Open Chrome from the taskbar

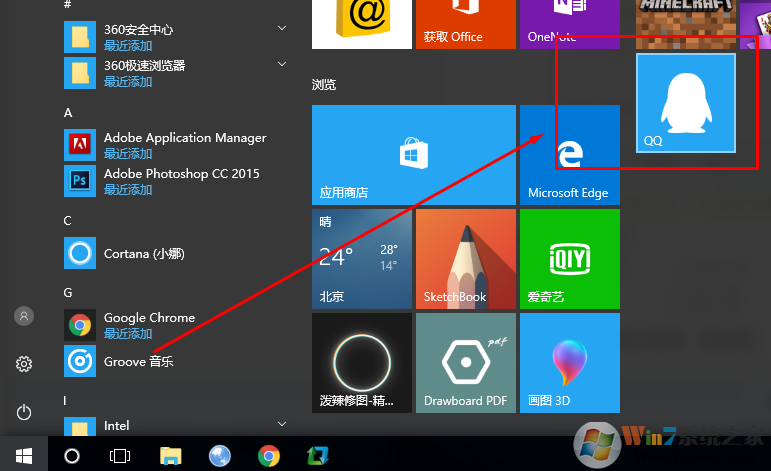pyautogui.click(x=269, y=456)
